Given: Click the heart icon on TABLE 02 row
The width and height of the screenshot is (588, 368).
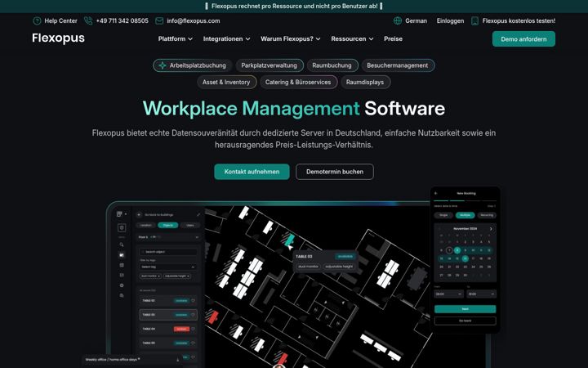Looking at the screenshot, I should (193, 300).
